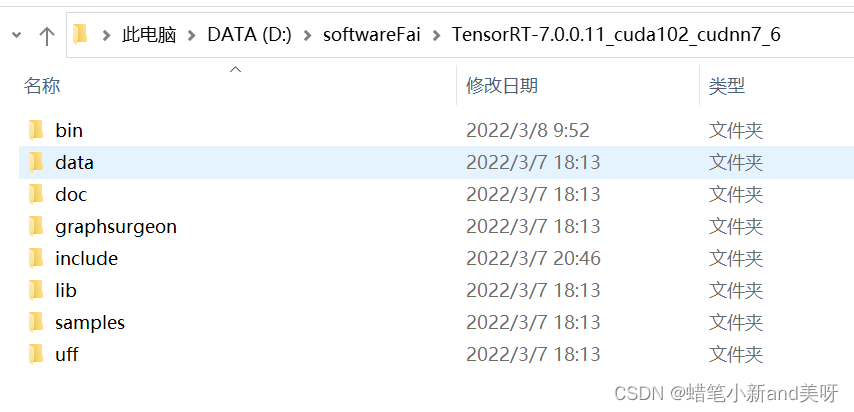Select the samples folder icon
854x412 pixels.
click(x=36, y=323)
